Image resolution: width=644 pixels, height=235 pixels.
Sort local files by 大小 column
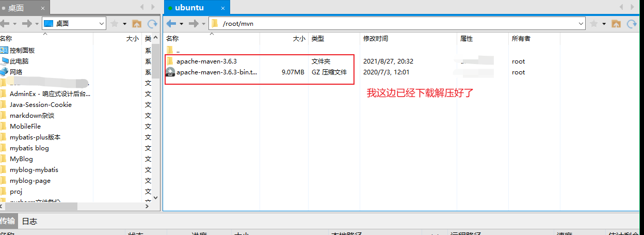117,38
